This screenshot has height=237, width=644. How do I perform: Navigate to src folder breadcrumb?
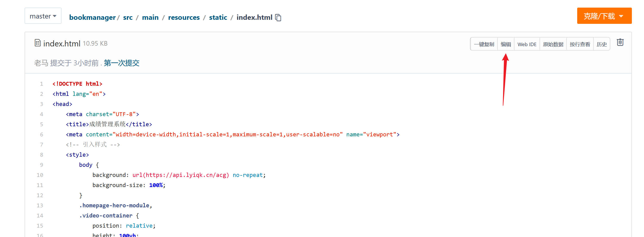tap(128, 17)
